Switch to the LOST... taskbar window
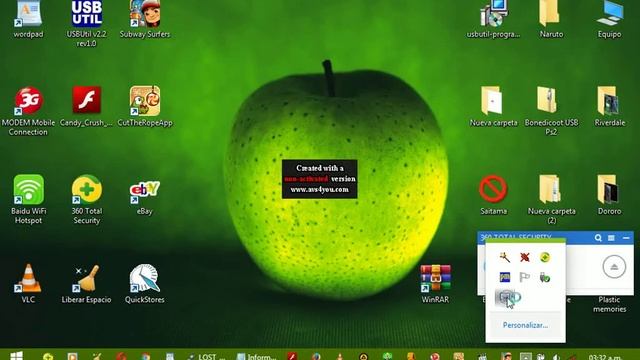The width and height of the screenshot is (640, 360). pyautogui.click(x=207, y=356)
